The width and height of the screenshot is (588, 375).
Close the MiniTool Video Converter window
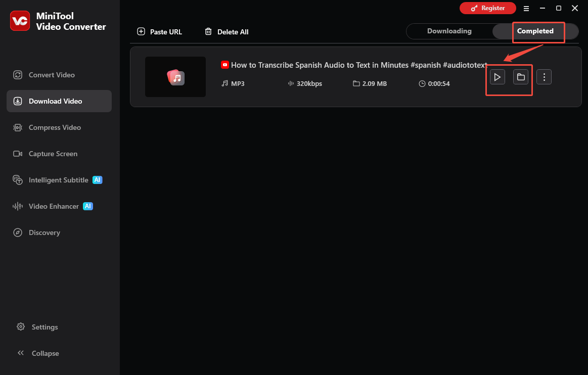point(574,8)
